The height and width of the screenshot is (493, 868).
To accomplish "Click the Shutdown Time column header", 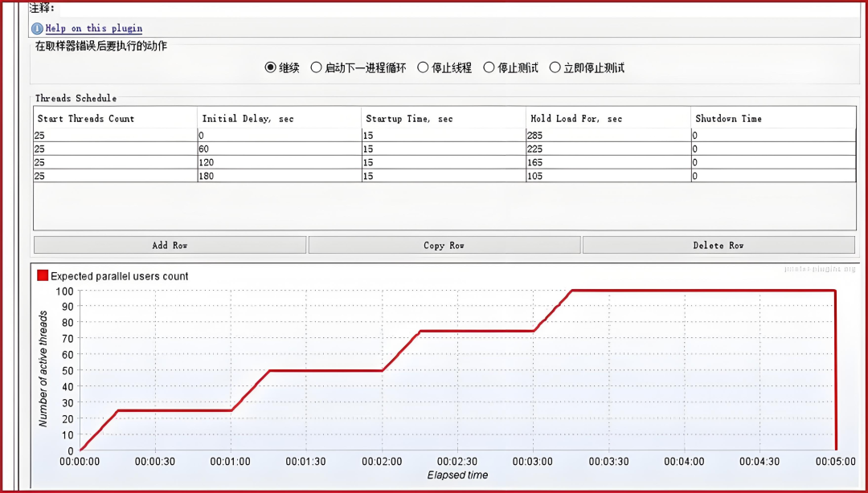I will click(773, 118).
